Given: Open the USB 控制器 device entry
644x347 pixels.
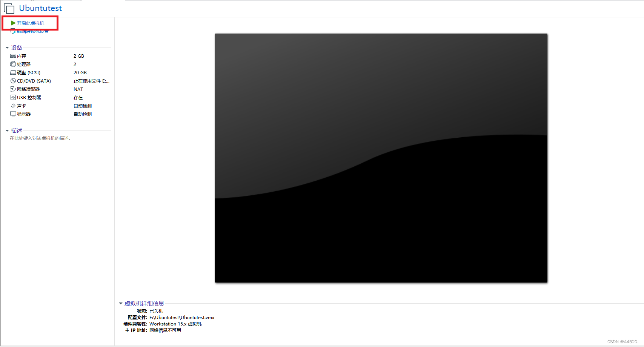Looking at the screenshot, I should coord(29,98).
